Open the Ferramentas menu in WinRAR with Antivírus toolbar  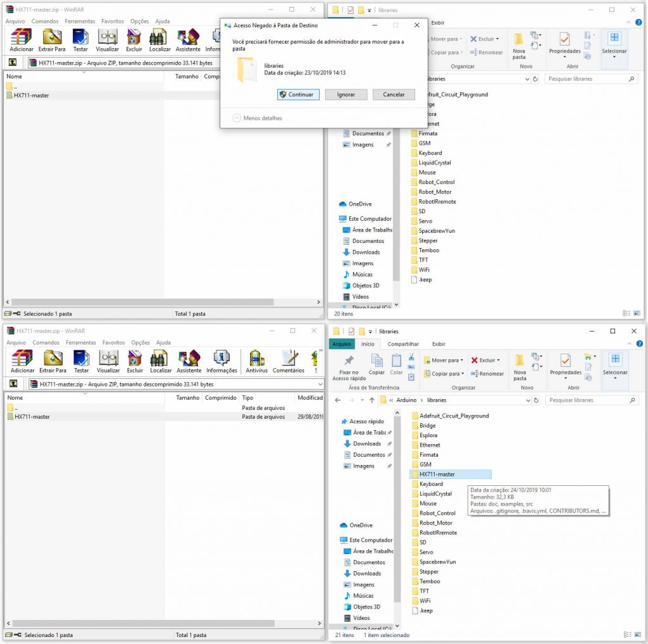click(x=80, y=342)
